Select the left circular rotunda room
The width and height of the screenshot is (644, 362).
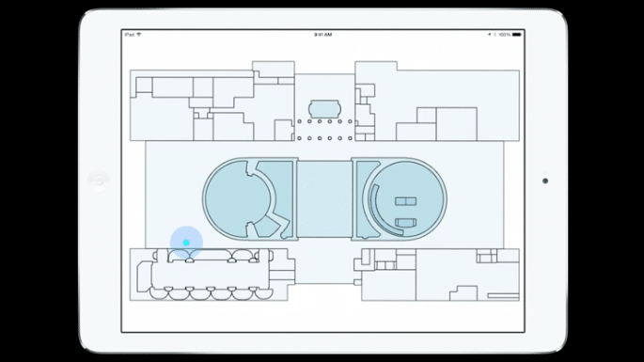(x=237, y=199)
